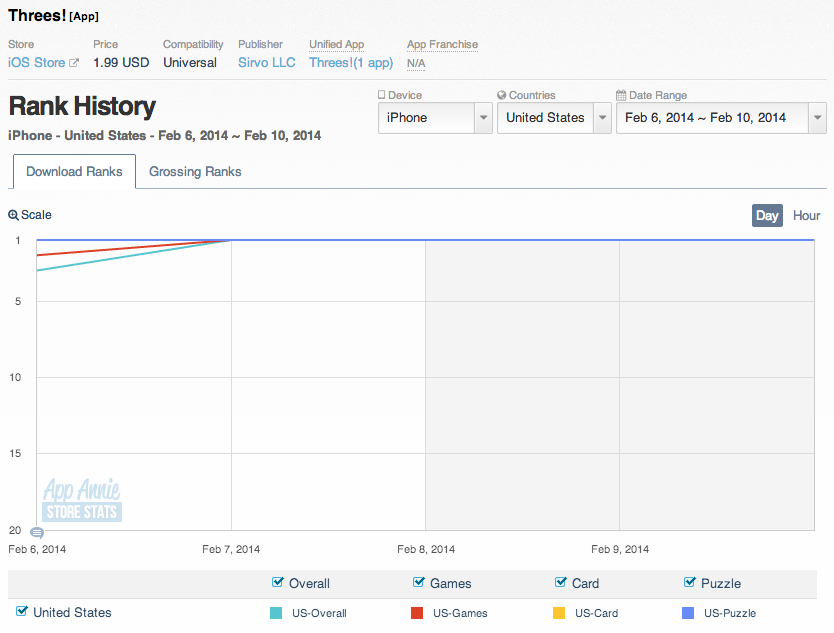Open the iPhone device dropdown
The image size is (834, 633).
435,118
